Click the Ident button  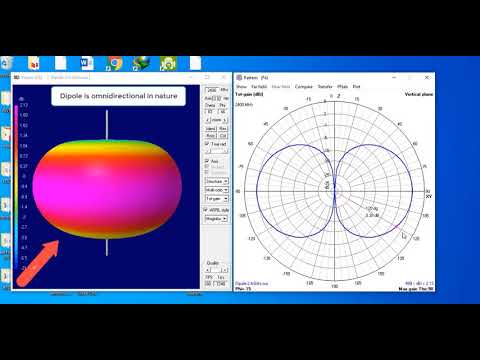211,129
